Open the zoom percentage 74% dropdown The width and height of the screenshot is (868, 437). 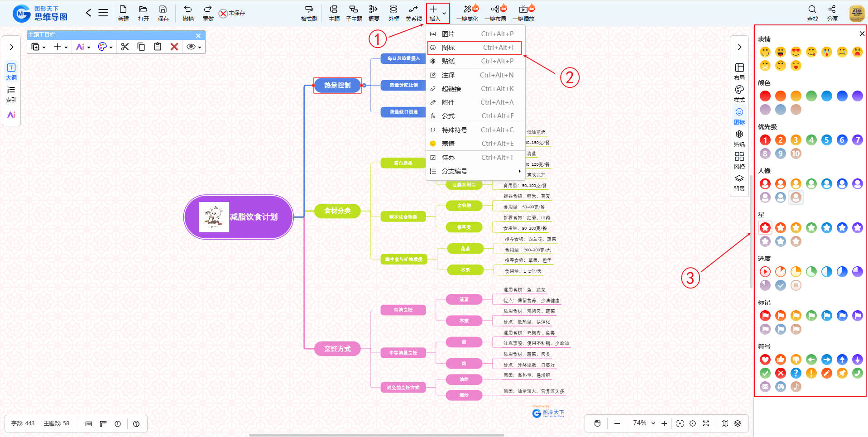pos(644,423)
